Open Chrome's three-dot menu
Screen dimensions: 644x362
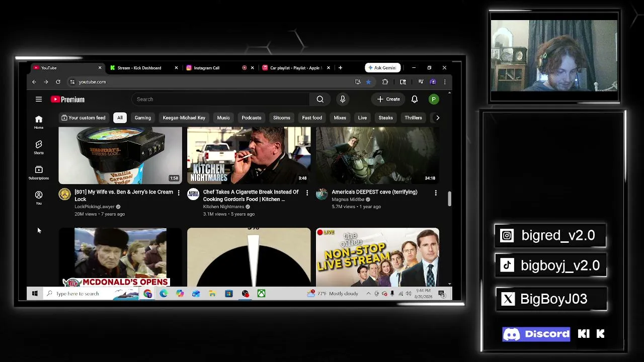(445, 82)
